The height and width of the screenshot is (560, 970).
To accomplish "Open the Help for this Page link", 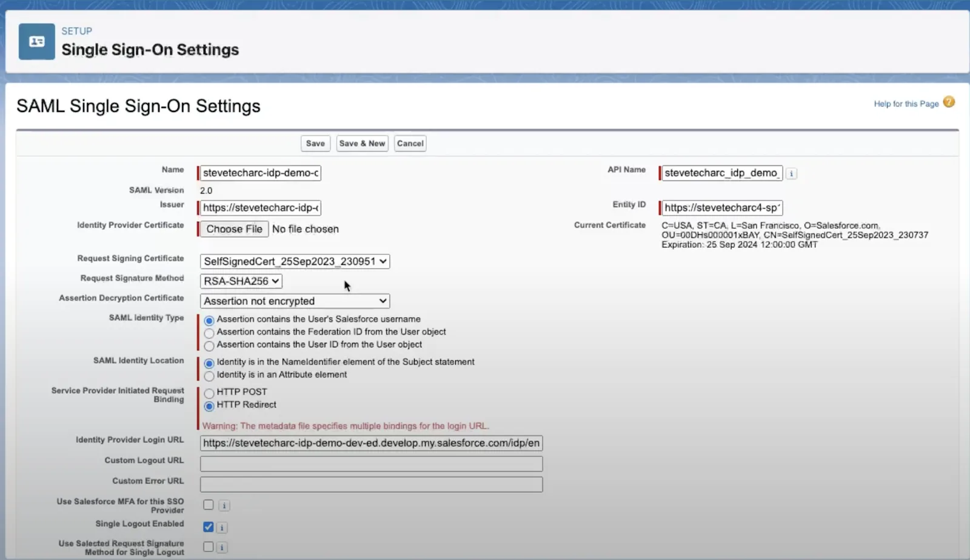I will [906, 104].
